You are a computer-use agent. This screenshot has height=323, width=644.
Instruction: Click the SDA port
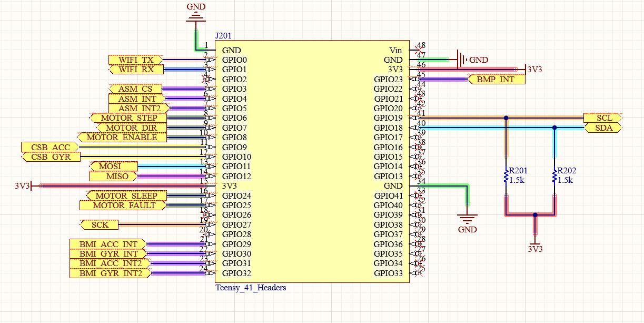[603, 128]
